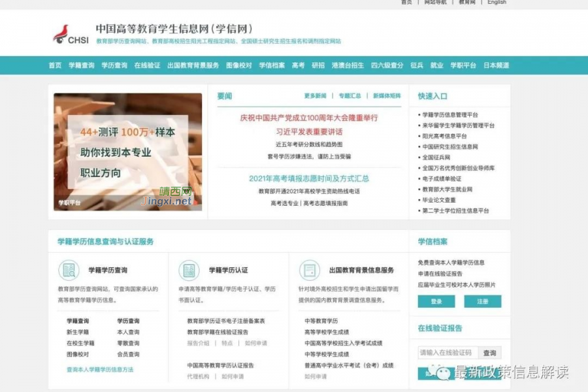The image size is (588, 392).
Task: Click the teal 登录 button
Action: pos(436,301)
